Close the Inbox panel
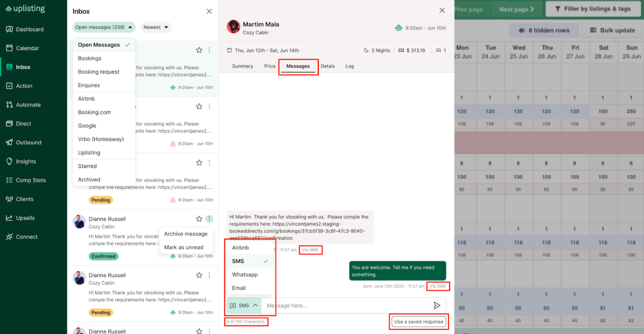The height and width of the screenshot is (334, 644). 209,11
